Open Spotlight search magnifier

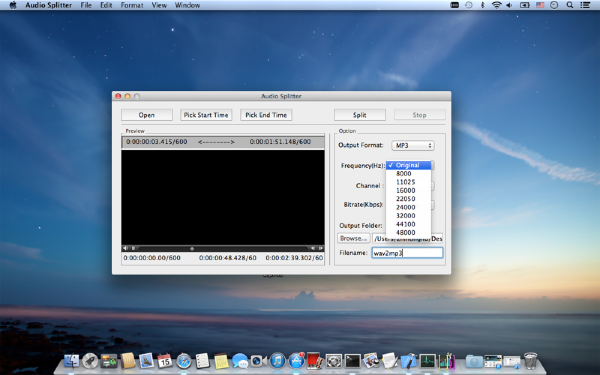570,5
